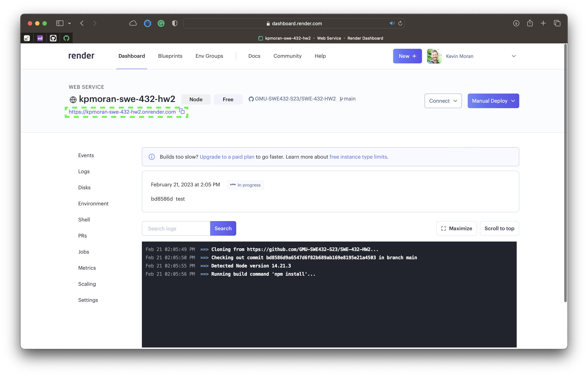The image size is (588, 376).
Task: Click the globe icon beside service name
Action: [x=73, y=100]
